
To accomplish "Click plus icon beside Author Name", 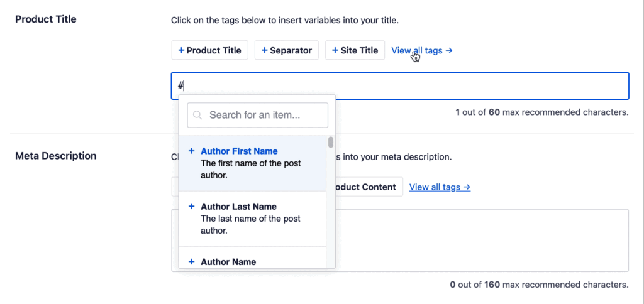I will (x=191, y=261).
